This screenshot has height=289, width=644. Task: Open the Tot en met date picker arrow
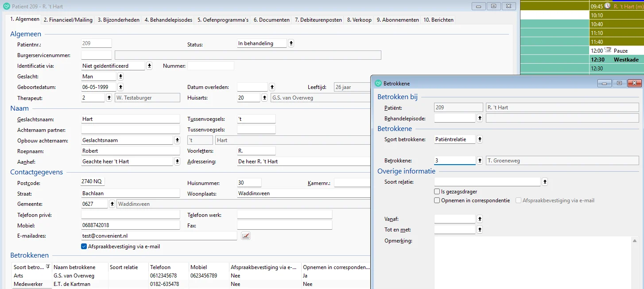pyautogui.click(x=479, y=230)
